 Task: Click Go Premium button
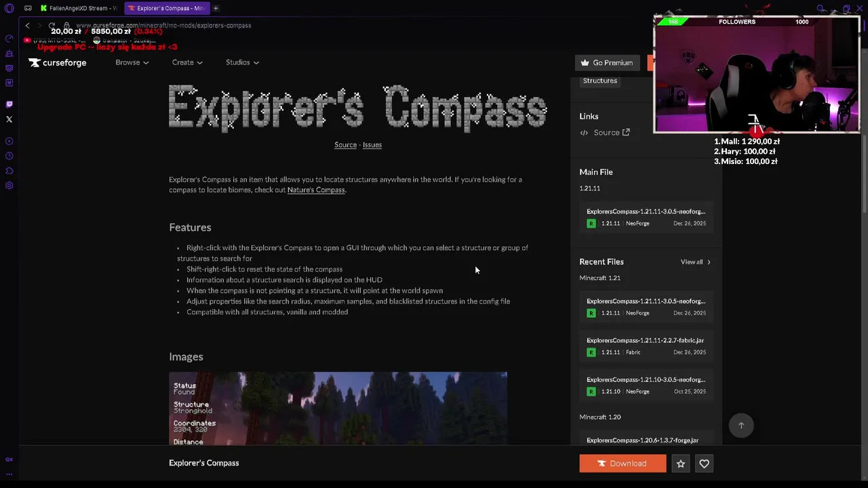coord(608,62)
